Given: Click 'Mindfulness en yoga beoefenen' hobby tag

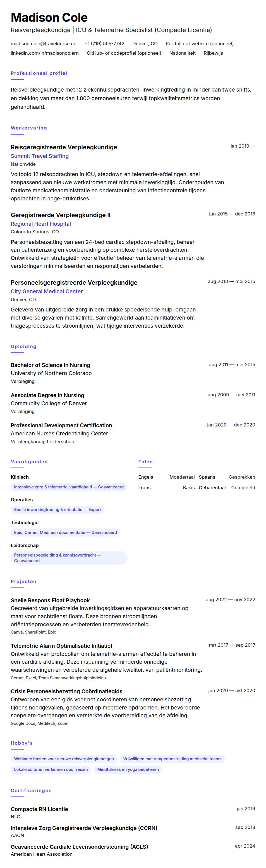Looking at the screenshot, I should [x=128, y=769].
